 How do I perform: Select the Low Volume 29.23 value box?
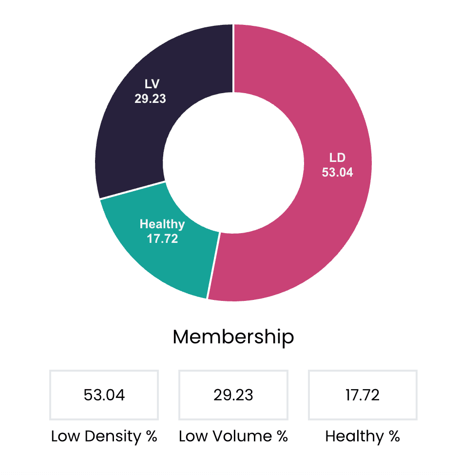point(233,395)
